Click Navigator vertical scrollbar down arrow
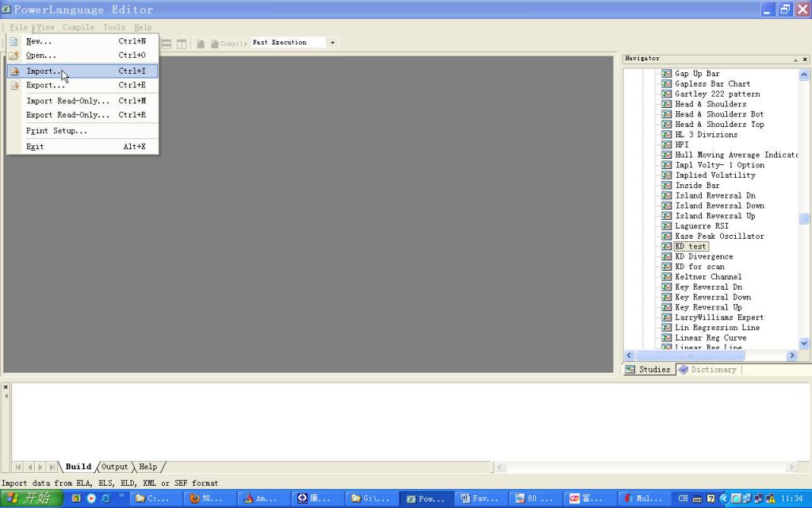The image size is (812, 508). click(x=804, y=343)
